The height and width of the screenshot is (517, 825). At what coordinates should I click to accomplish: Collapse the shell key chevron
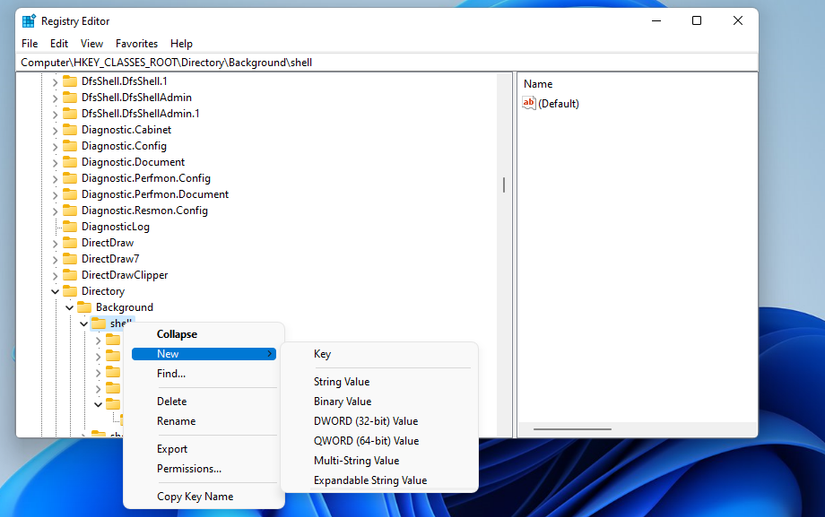pos(84,324)
